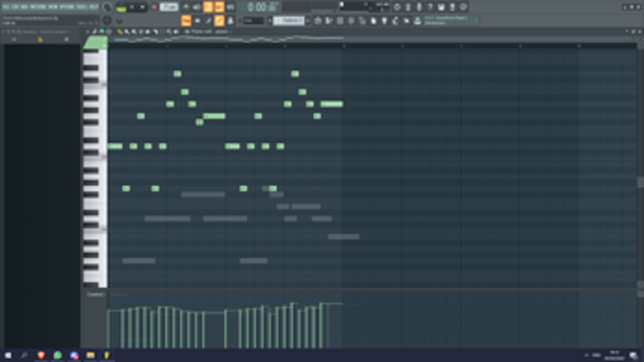This screenshot has width=644, height=362.
Task: Select the Mute tool
Action: [x=141, y=31]
